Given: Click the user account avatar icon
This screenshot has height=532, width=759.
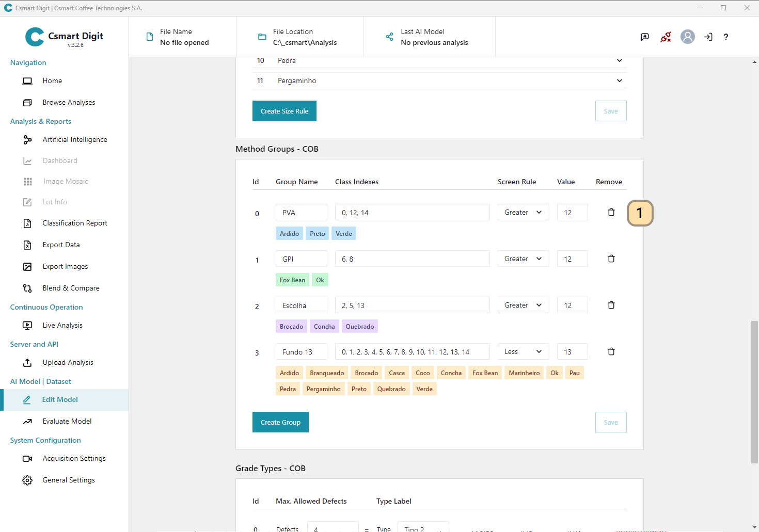Looking at the screenshot, I should 687,37.
